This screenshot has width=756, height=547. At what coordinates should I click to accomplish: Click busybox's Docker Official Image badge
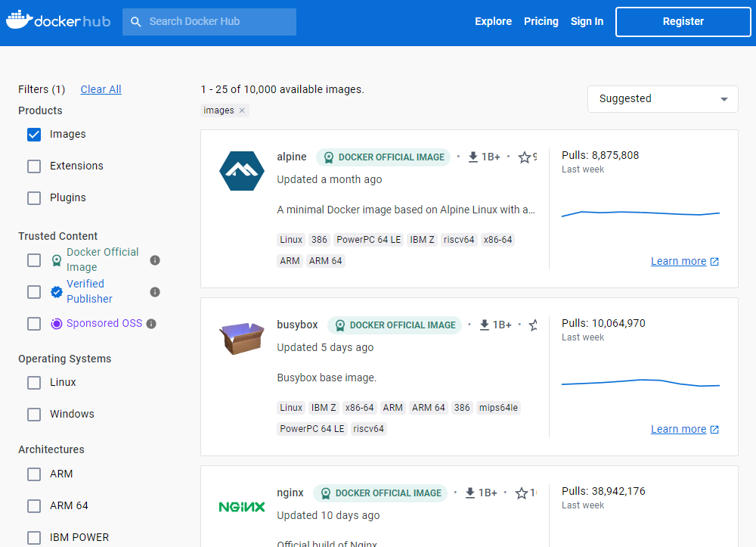[395, 325]
